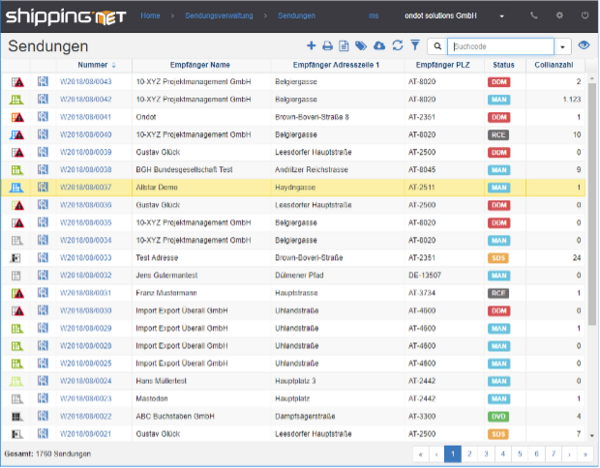The height and width of the screenshot is (468, 600).
Task: Navigate to Home in top bar
Action: pyautogui.click(x=151, y=16)
